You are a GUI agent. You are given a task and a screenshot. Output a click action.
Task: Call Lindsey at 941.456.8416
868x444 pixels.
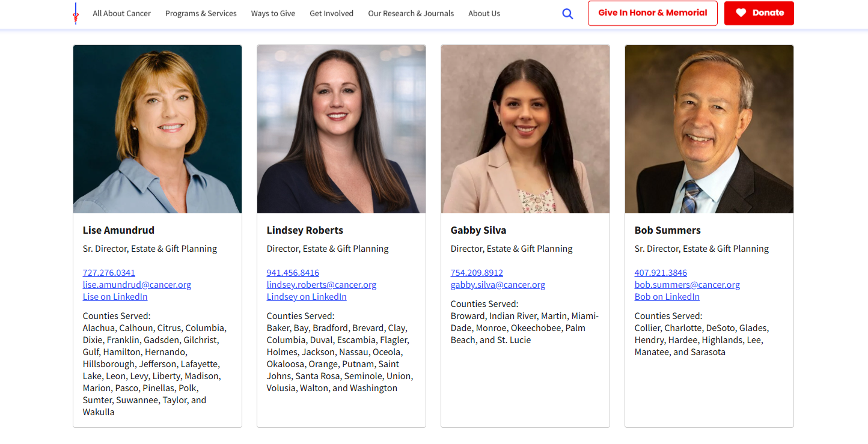[x=293, y=273]
